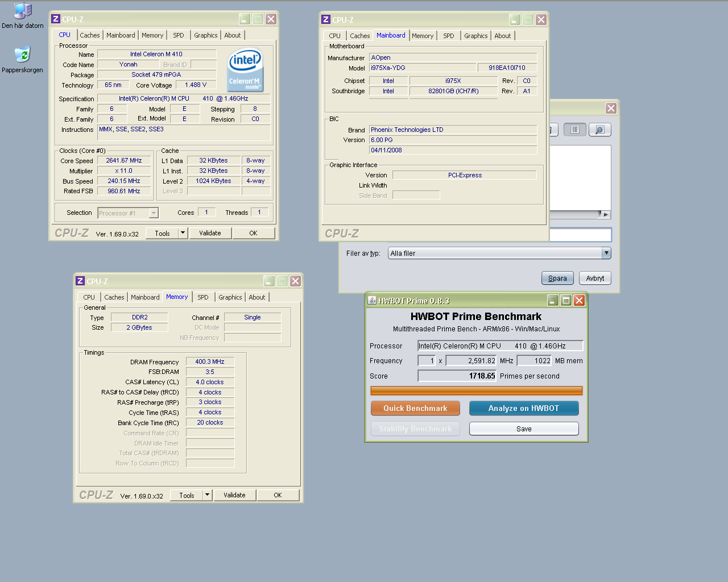This screenshot has width=728, height=582.
Task: Open the Filer av typ dropdown
Action: pyautogui.click(x=606, y=253)
